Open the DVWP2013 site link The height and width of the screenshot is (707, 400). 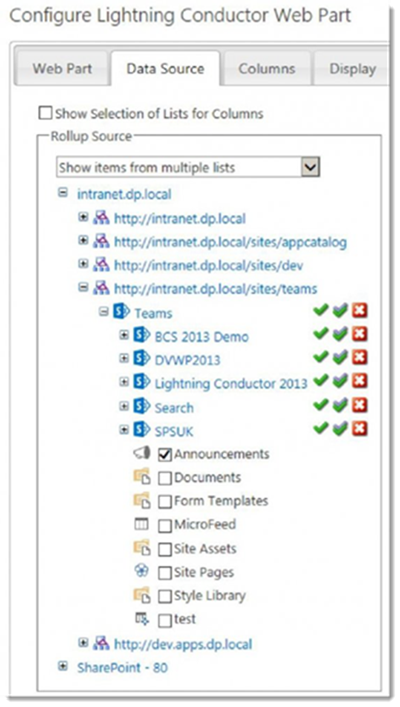188,360
